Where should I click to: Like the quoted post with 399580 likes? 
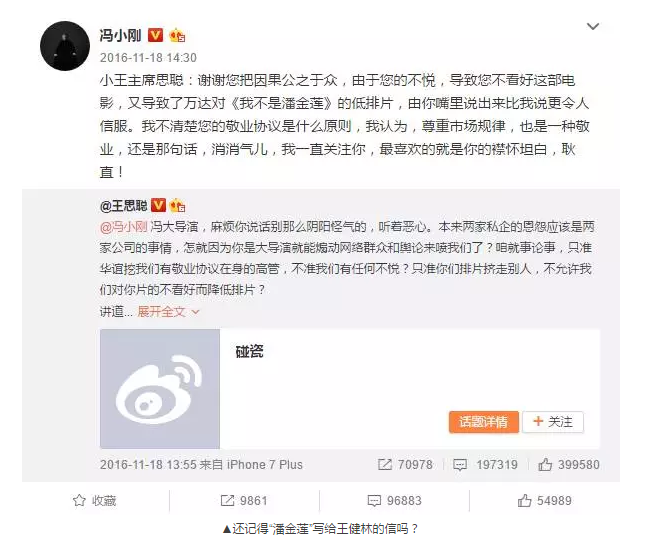tap(569, 465)
